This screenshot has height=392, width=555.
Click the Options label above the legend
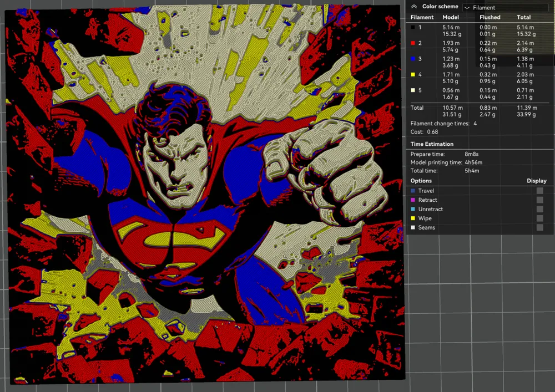click(421, 181)
